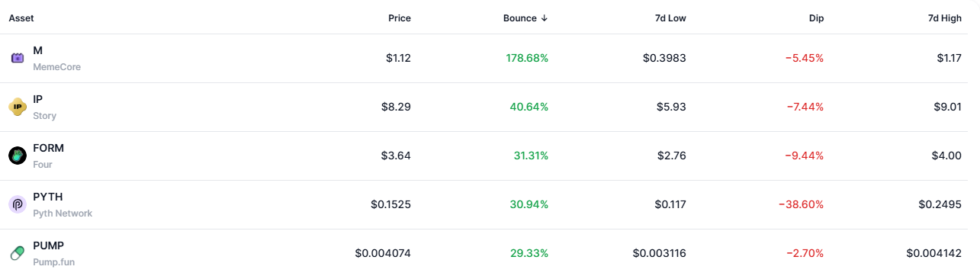Open the MemeCore asset name link
The width and height of the screenshot is (980, 276).
point(56,67)
